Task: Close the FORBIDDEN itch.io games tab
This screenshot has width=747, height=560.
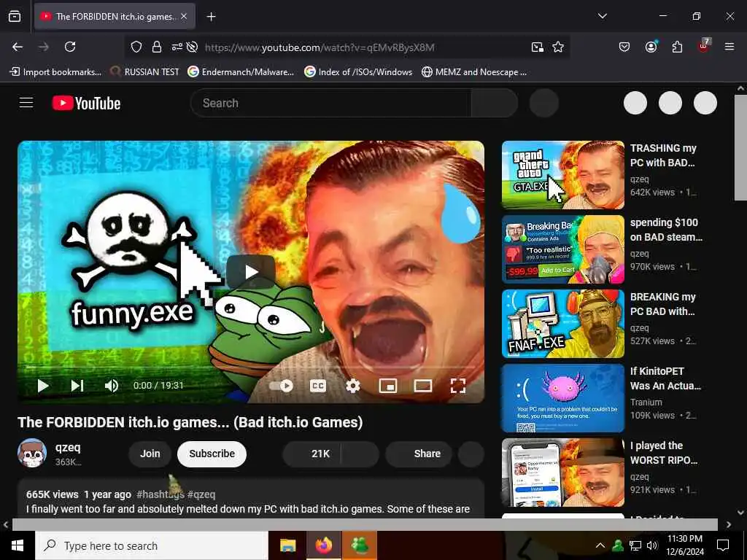Action: [x=184, y=17]
